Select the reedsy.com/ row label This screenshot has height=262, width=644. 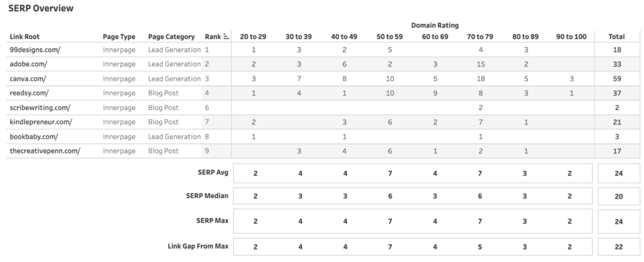click(29, 93)
